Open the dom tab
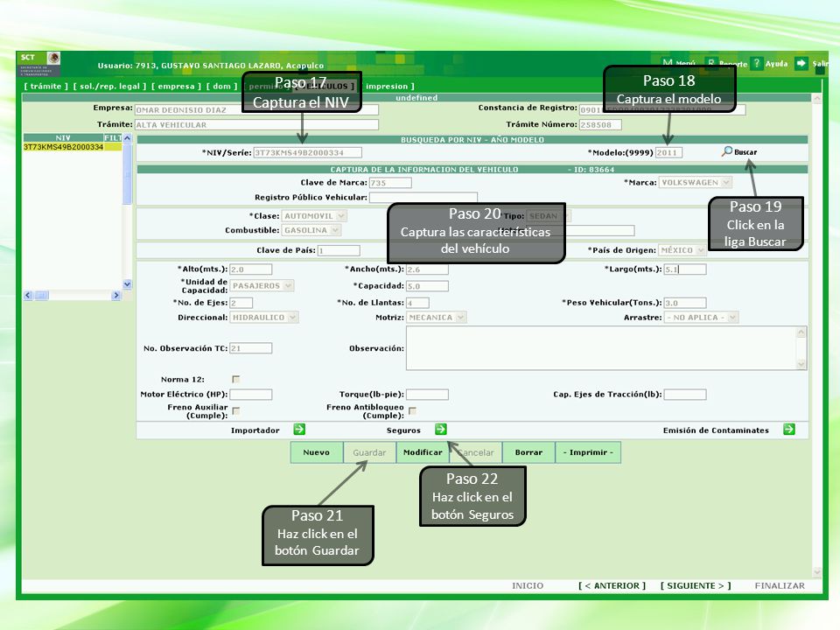The height and width of the screenshot is (630, 840). point(221,87)
